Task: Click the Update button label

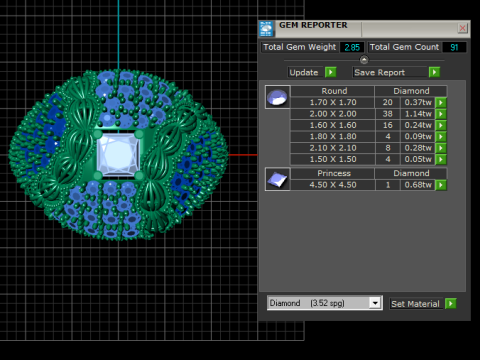Action: 304,72
